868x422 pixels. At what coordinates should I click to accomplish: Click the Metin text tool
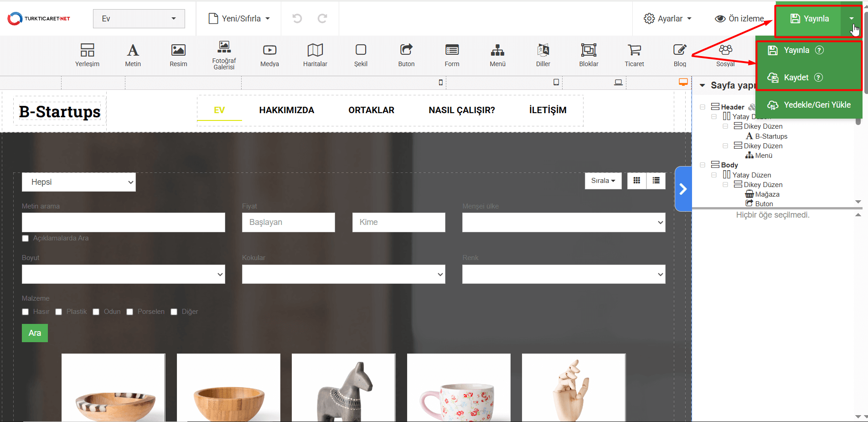pos(133,55)
